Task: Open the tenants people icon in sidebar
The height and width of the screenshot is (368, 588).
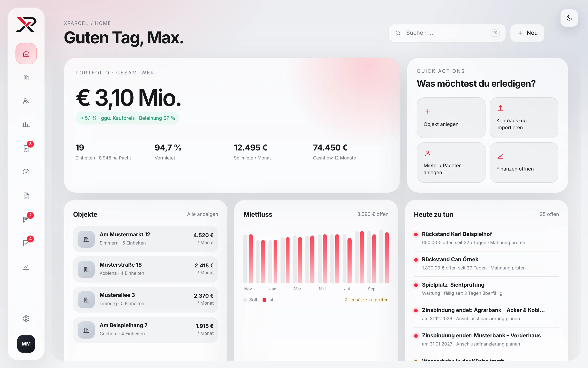Action: click(26, 101)
